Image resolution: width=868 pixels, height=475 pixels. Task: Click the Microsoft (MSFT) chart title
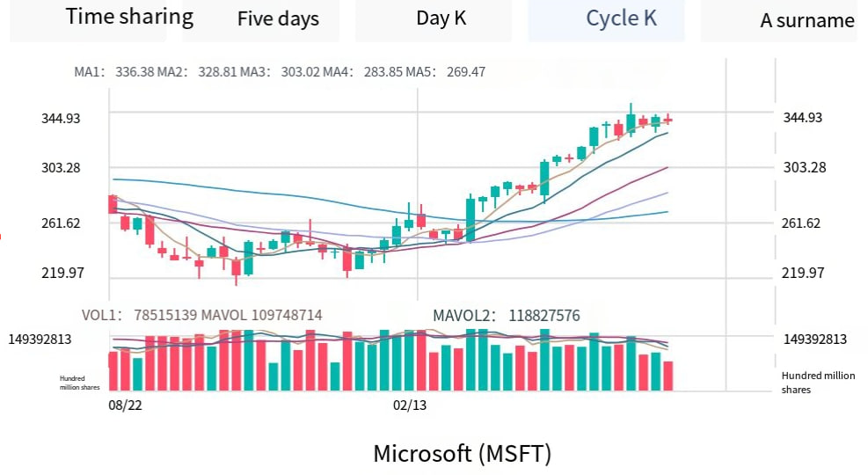point(462,454)
